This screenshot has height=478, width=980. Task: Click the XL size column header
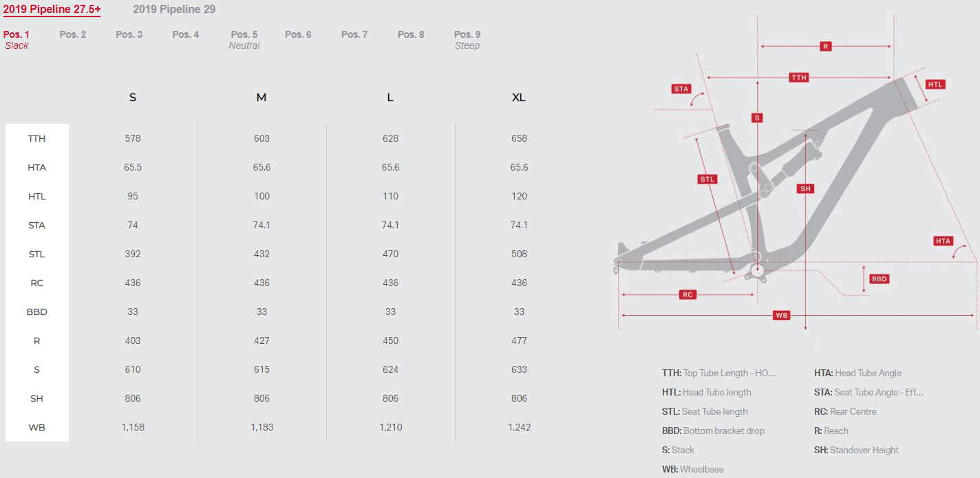(519, 98)
